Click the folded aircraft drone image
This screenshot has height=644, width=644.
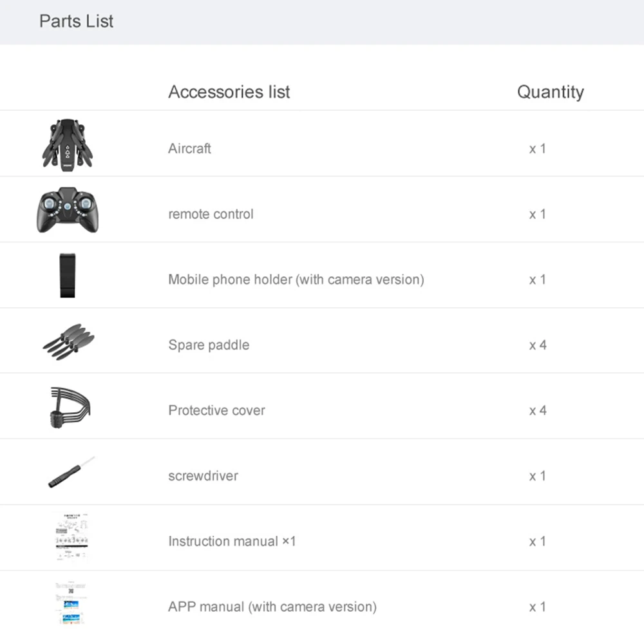69,144
